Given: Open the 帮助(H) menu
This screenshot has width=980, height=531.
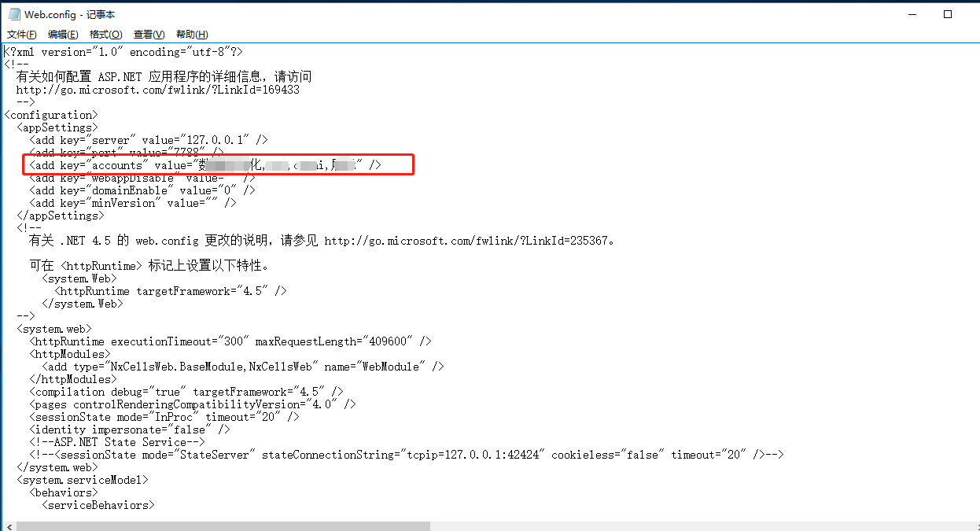Looking at the screenshot, I should [x=192, y=35].
